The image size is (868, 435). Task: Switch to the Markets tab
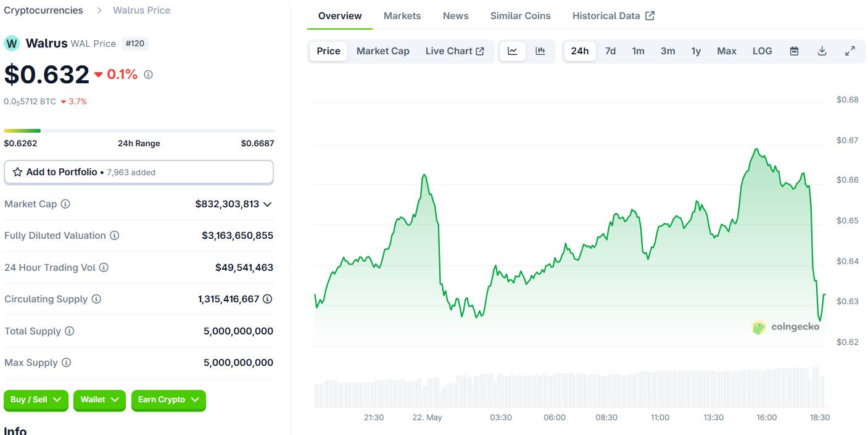tap(402, 16)
